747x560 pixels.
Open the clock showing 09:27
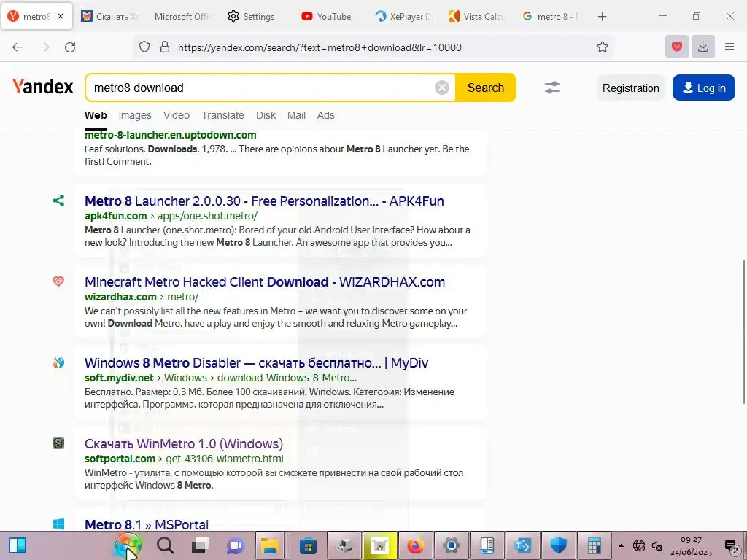click(691, 545)
